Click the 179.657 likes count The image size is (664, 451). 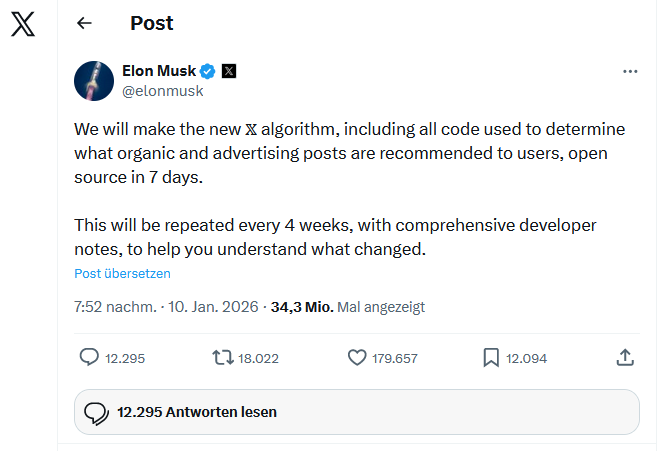click(395, 358)
